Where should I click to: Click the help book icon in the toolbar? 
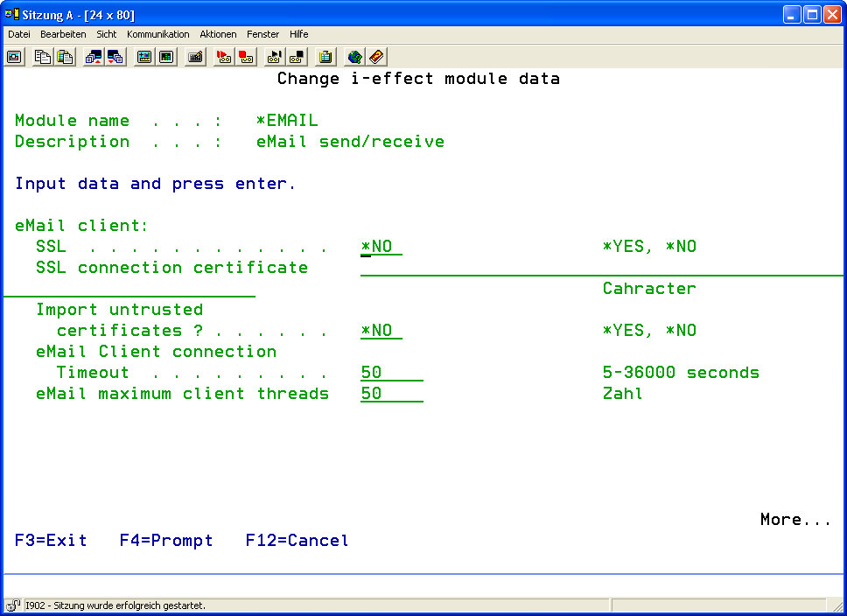pos(376,57)
